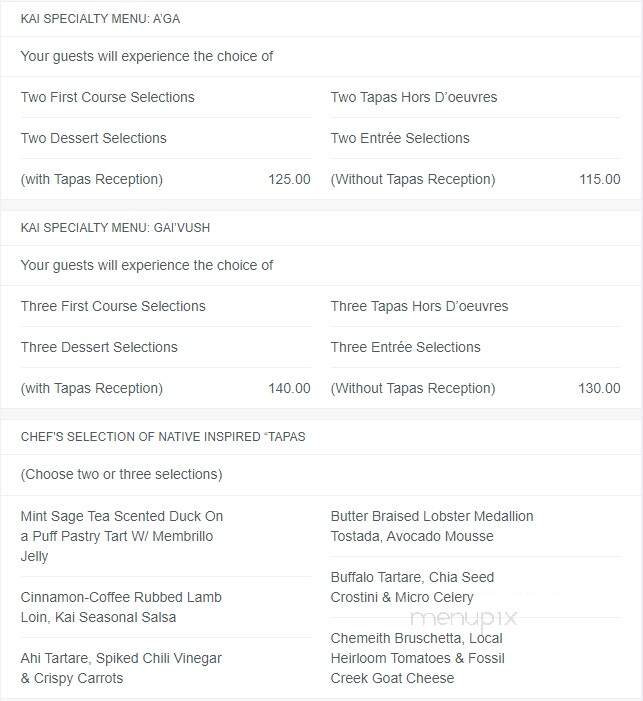Click the 125.00 price
Screen dimensions: 643x701
(289, 180)
